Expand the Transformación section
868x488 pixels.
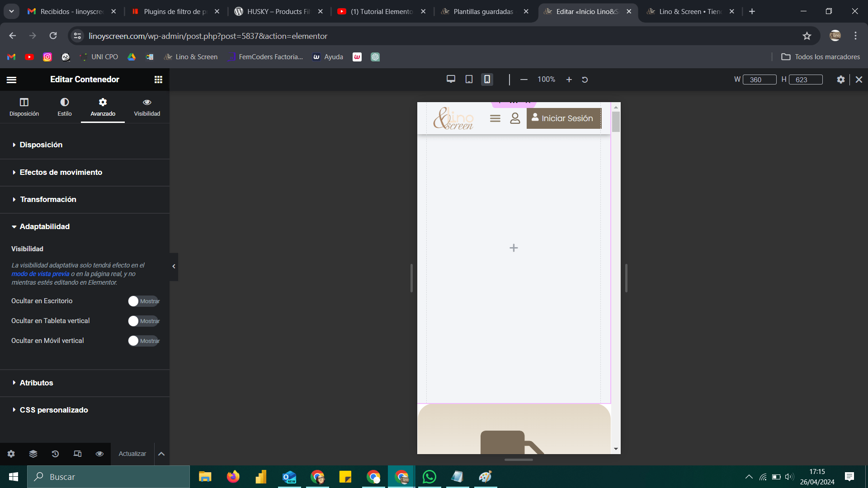point(85,199)
